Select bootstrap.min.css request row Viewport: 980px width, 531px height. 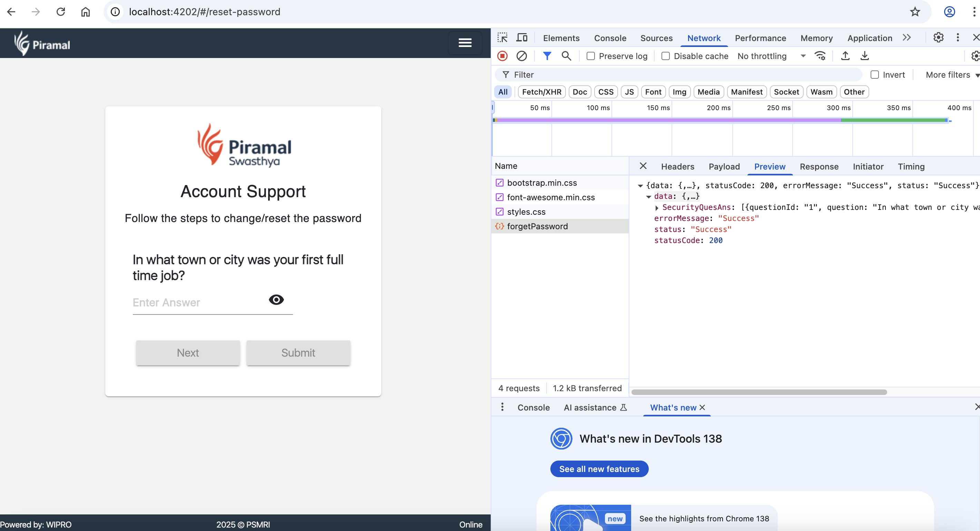[x=560, y=183]
